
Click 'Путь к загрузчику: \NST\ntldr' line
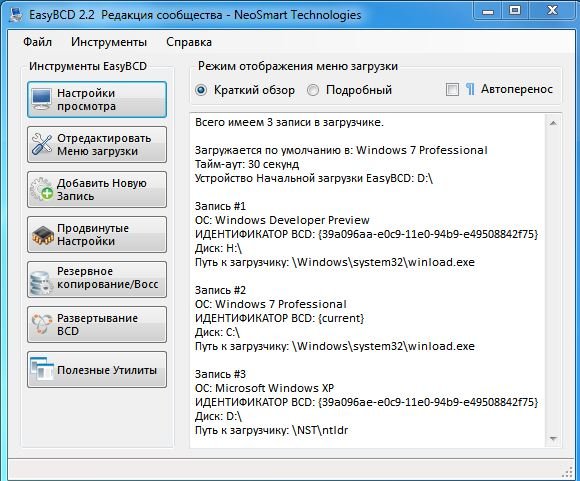271,430
